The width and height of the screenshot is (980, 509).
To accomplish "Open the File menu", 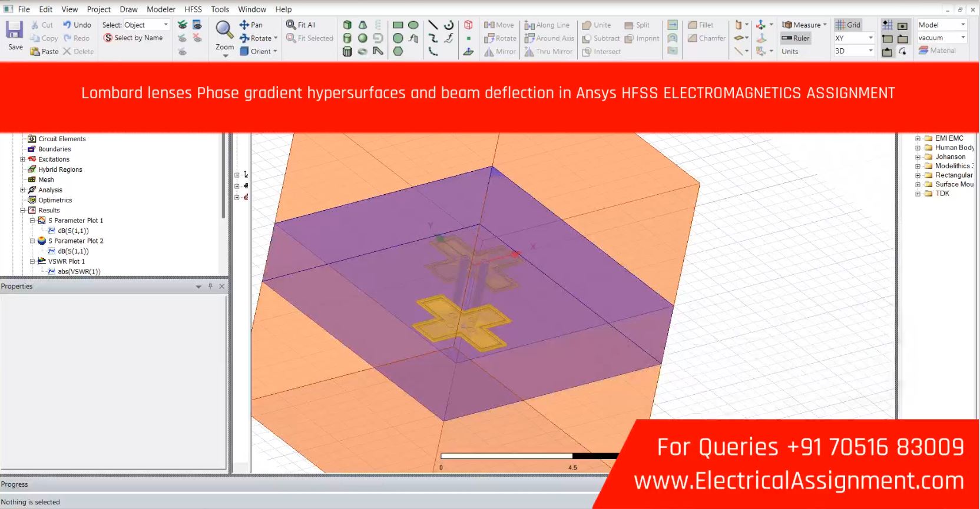I will pos(24,9).
